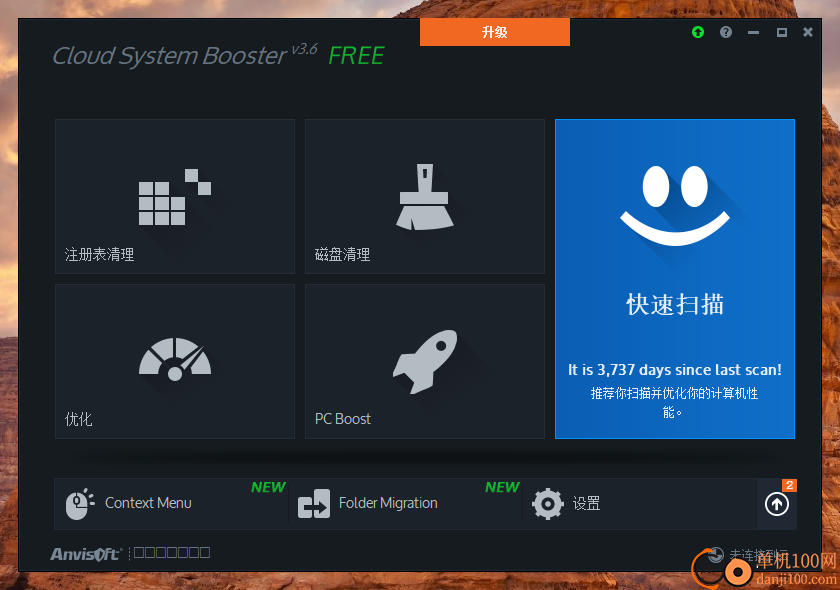The width and height of the screenshot is (840, 590).
Task: Click the Cloud System Booster title text
Action: [169, 56]
